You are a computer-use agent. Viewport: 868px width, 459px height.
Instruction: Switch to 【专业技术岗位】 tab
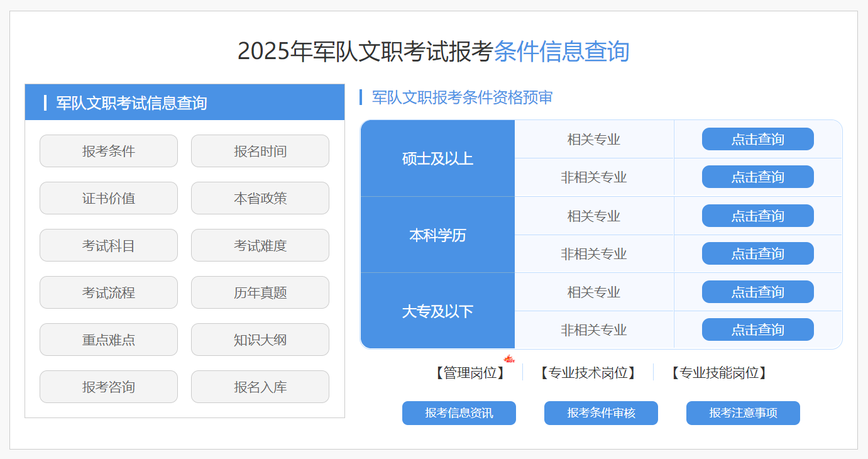point(588,373)
